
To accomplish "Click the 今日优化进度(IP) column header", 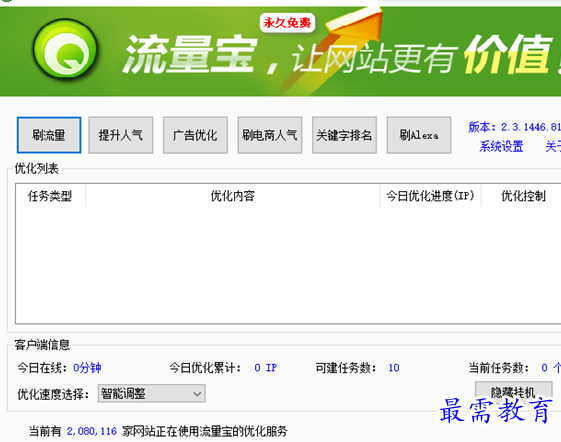I will [430, 196].
